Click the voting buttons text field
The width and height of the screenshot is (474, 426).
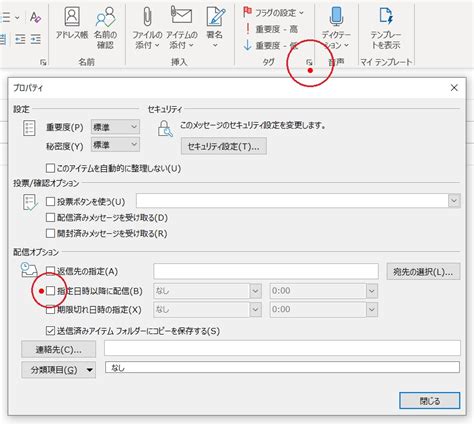click(x=292, y=201)
